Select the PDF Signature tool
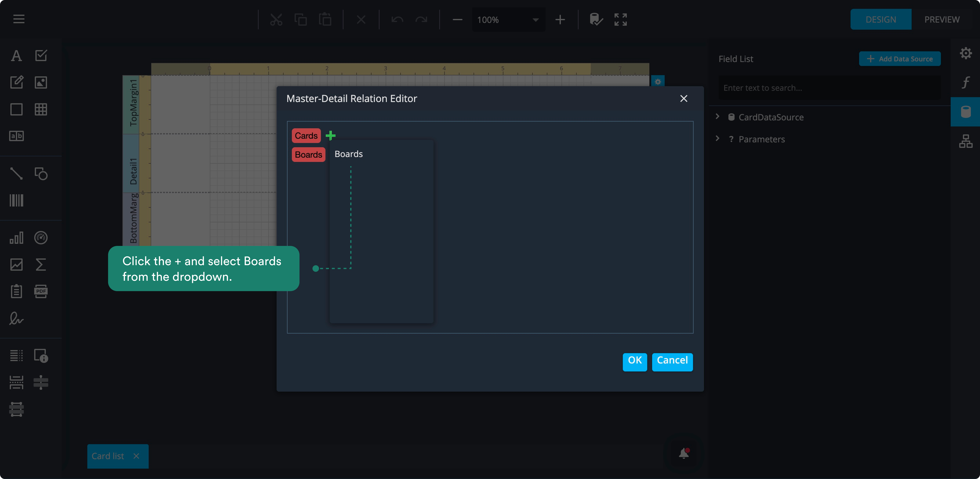 click(x=16, y=318)
